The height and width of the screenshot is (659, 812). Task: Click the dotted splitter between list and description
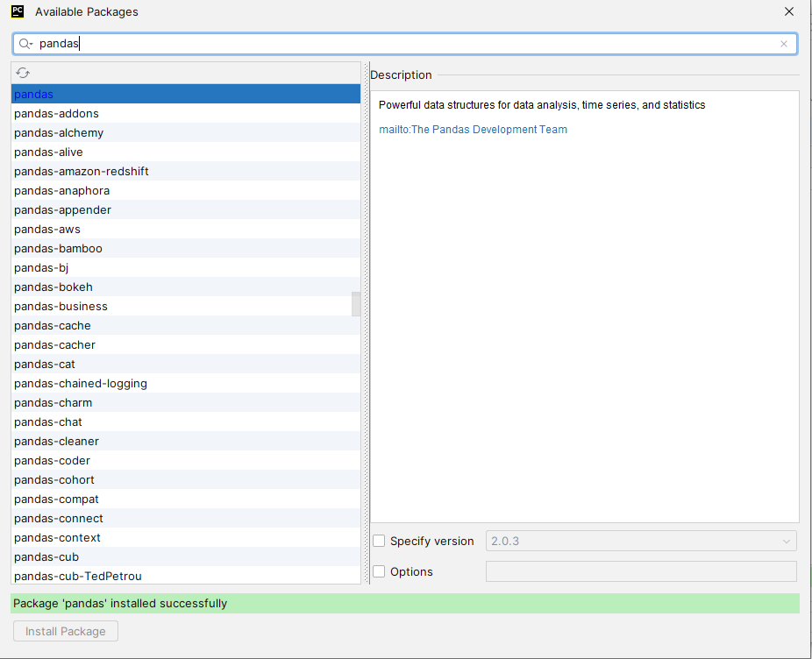[367, 323]
